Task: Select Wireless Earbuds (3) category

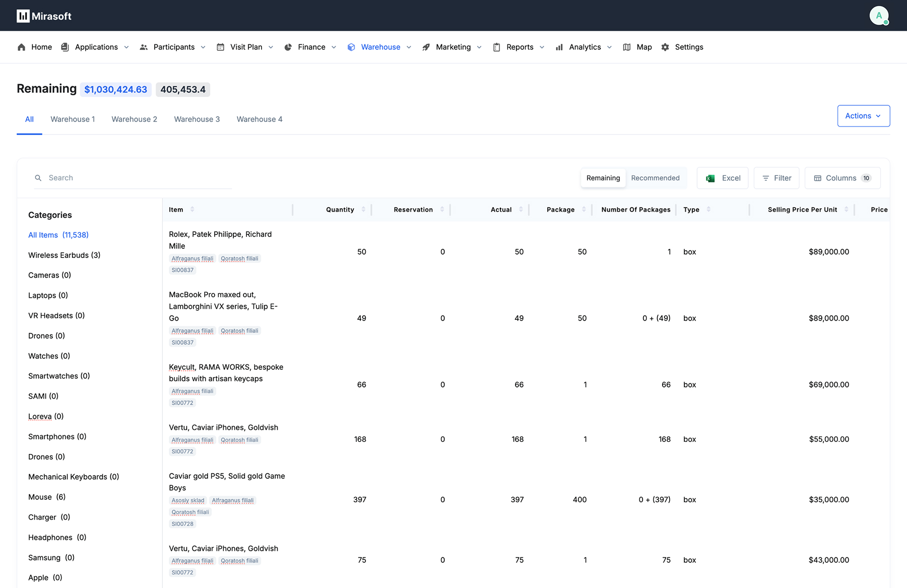Action: click(x=64, y=255)
